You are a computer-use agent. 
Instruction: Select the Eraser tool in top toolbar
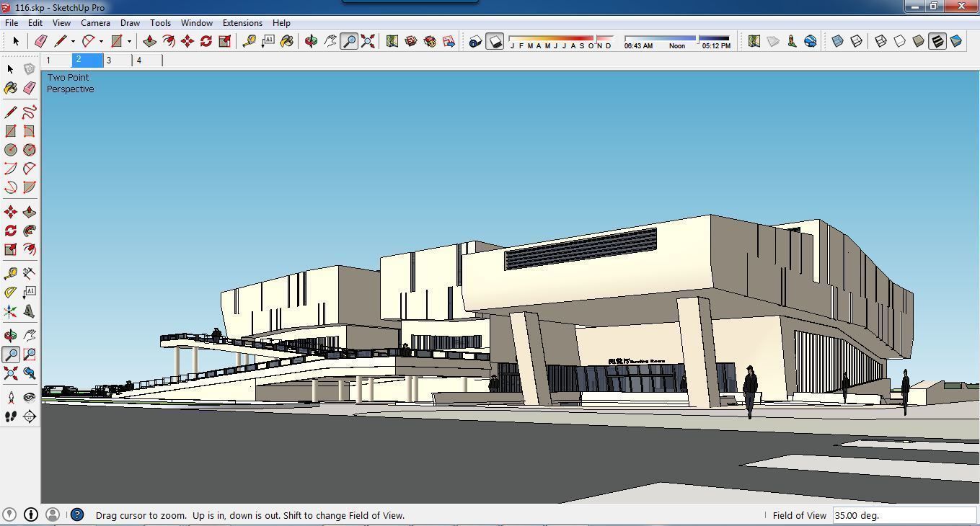pyautogui.click(x=41, y=41)
